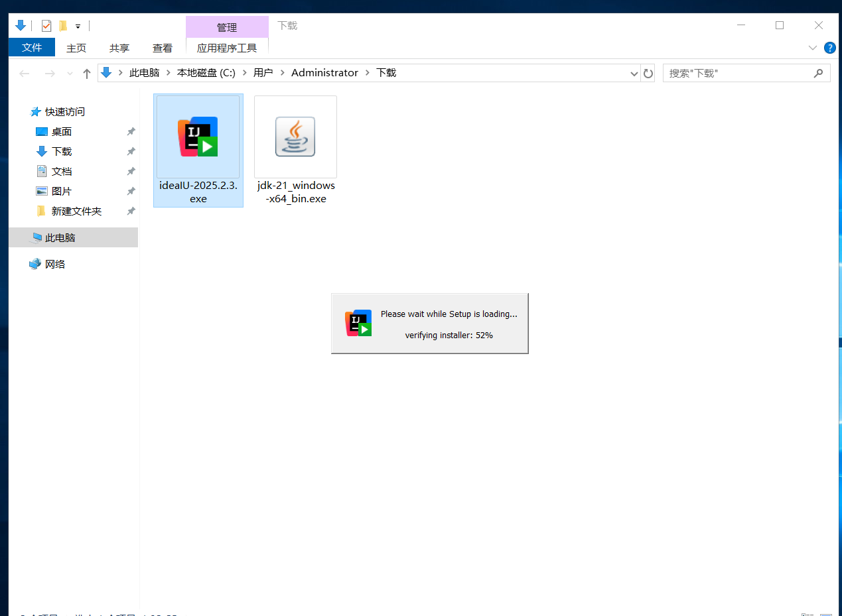
Task: Switch to details view from the status bar
Action: coord(807,613)
